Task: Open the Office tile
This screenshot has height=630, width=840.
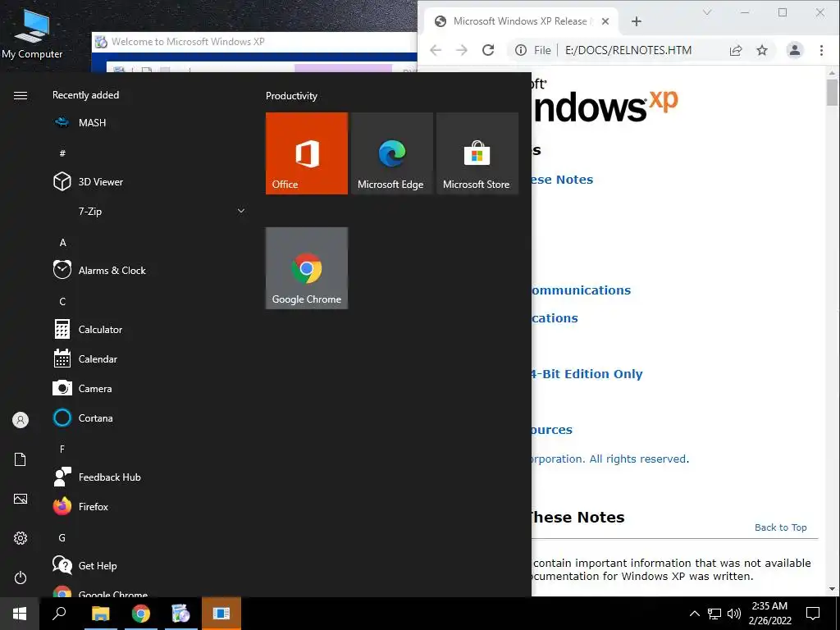Action: click(x=307, y=153)
